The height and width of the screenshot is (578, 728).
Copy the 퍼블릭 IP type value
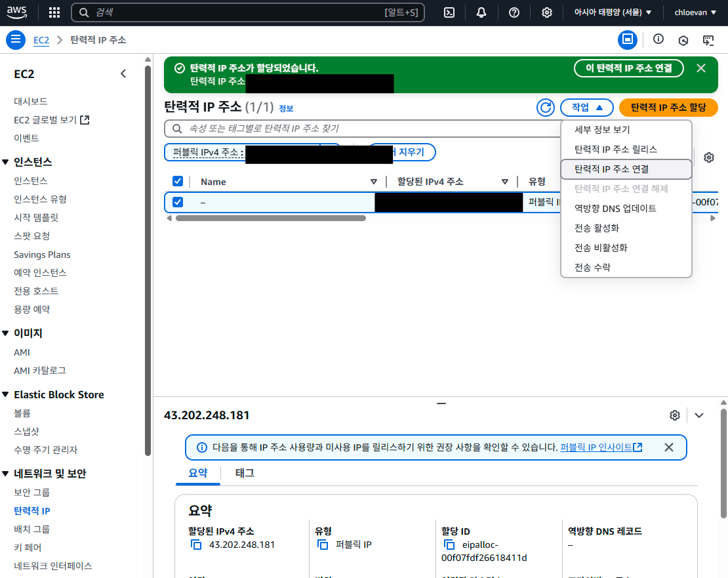click(x=323, y=545)
